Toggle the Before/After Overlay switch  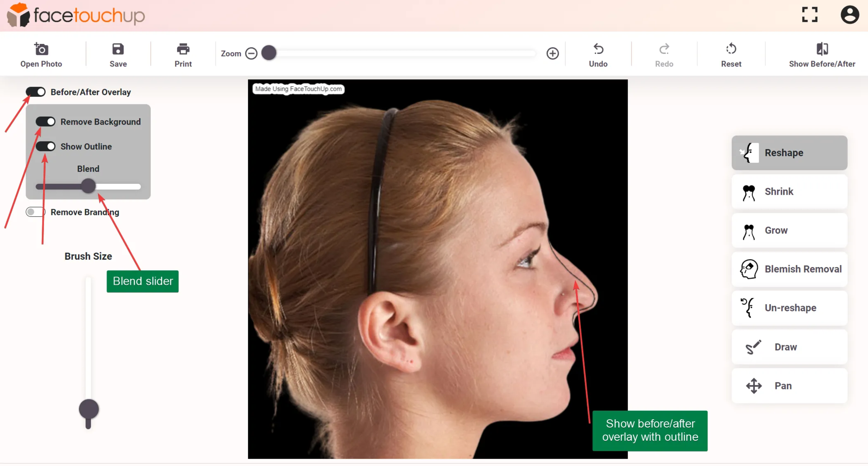36,91
